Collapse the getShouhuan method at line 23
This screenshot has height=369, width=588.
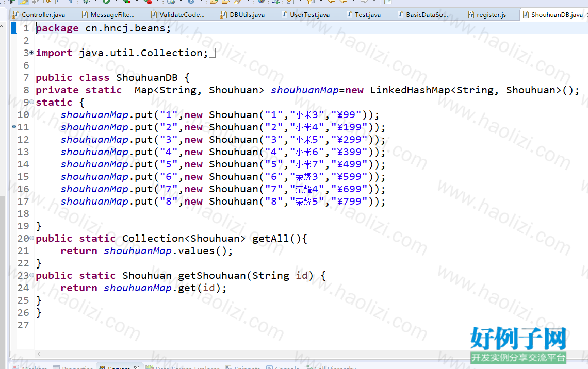pyautogui.click(x=32, y=275)
